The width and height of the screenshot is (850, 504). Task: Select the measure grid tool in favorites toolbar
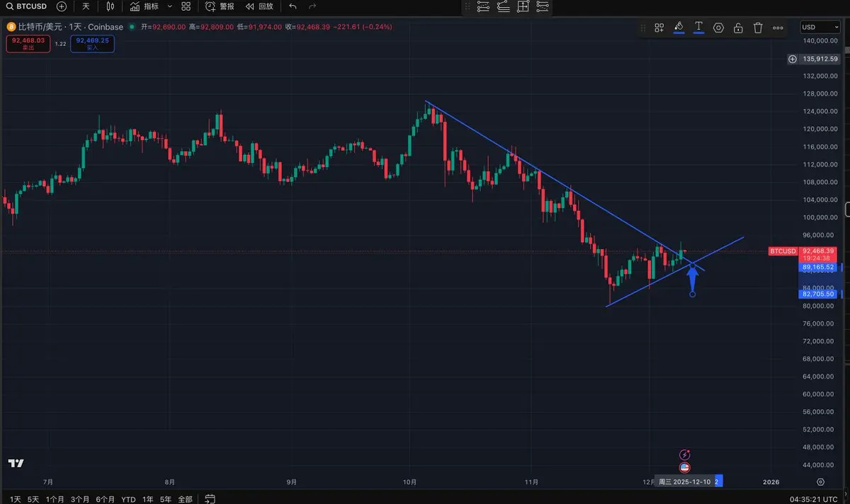point(523,7)
